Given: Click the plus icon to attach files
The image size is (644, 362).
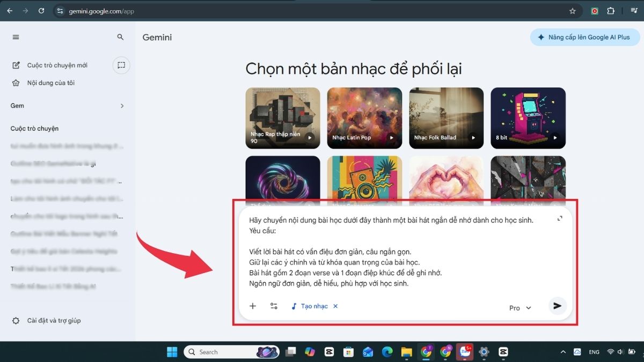Looking at the screenshot, I should tap(252, 306).
